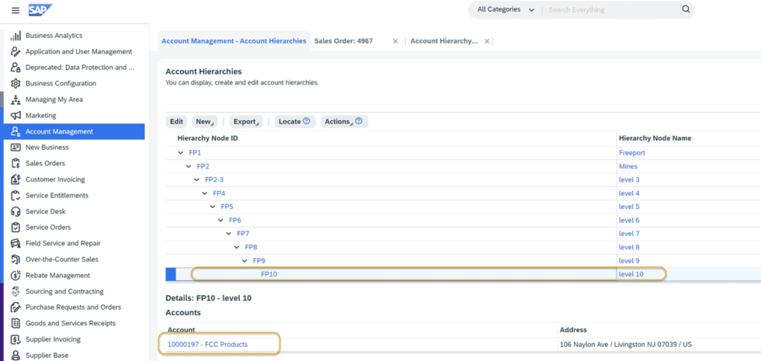Viewport: 761px width, 361px height.
Task: Open the Actions dropdown menu
Action: point(344,122)
